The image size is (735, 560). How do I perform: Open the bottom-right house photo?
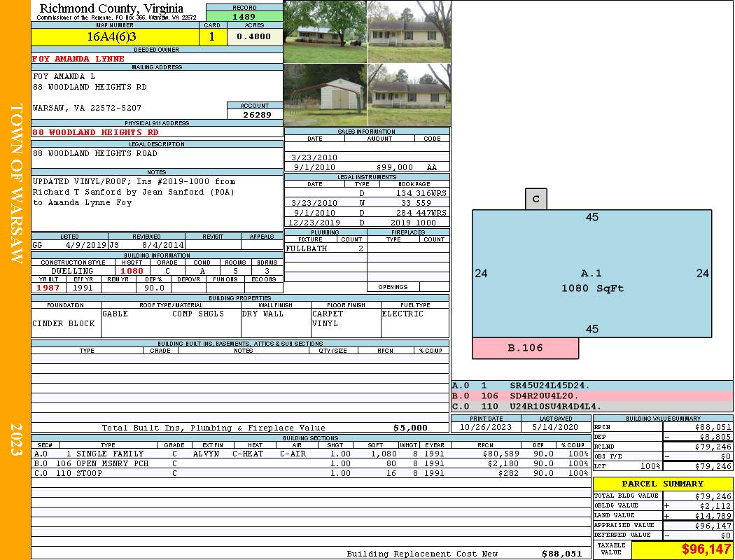409,94
